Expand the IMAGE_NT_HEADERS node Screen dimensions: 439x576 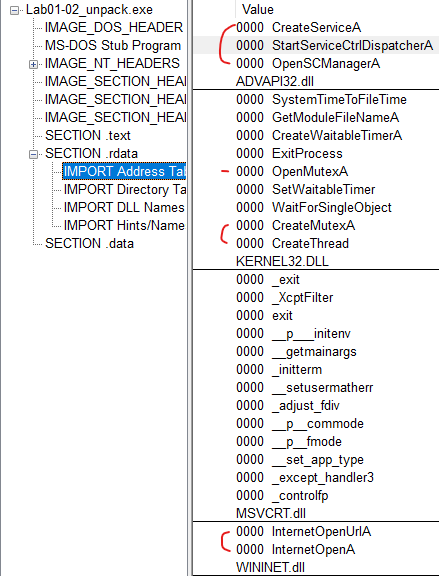[x=33, y=65]
